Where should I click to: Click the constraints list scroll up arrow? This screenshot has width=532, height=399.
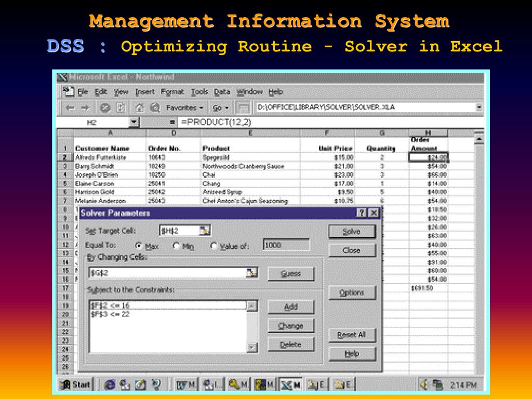click(251, 306)
